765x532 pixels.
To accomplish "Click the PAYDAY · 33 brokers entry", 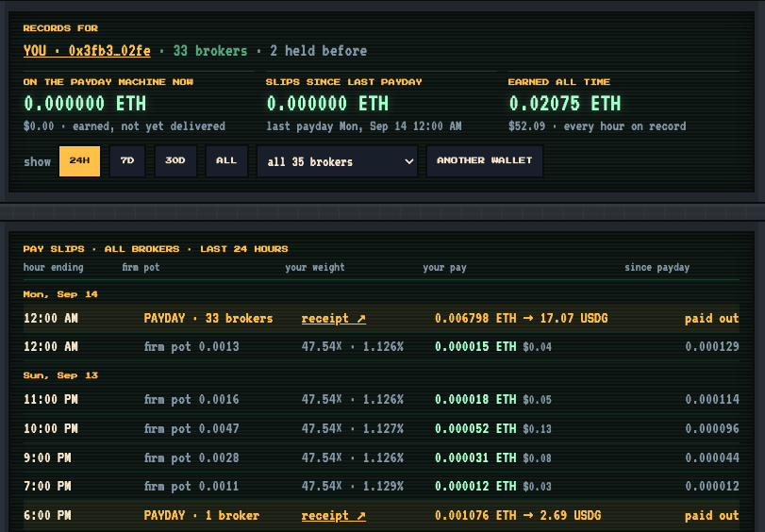I will point(208,319).
